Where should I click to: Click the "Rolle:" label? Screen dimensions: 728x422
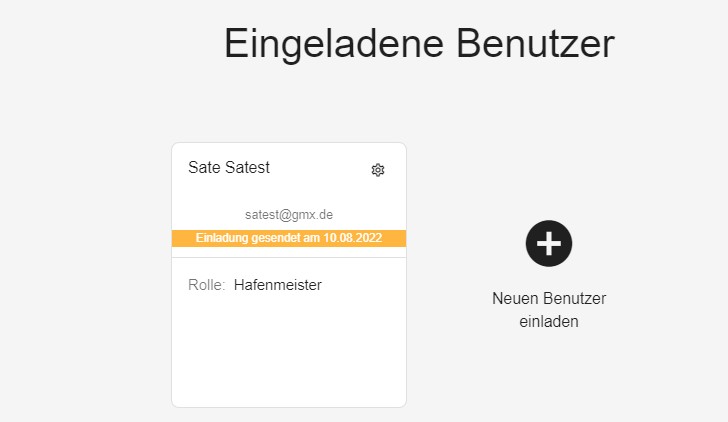coord(207,285)
